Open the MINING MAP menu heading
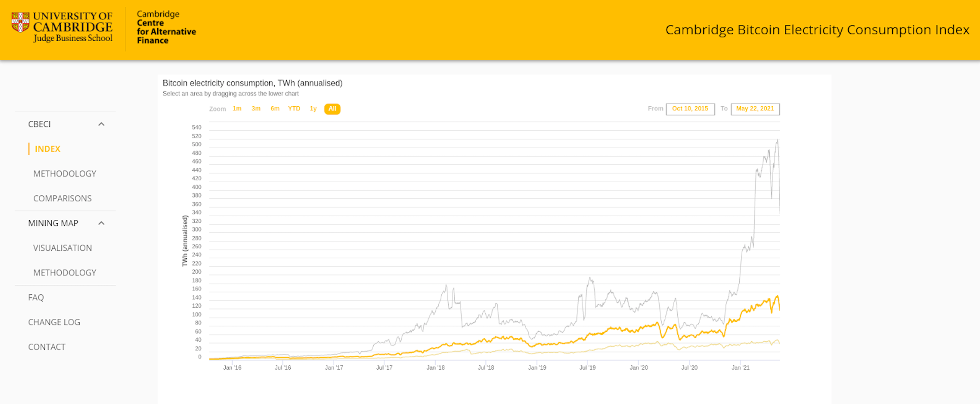The image size is (980, 404). (x=53, y=223)
